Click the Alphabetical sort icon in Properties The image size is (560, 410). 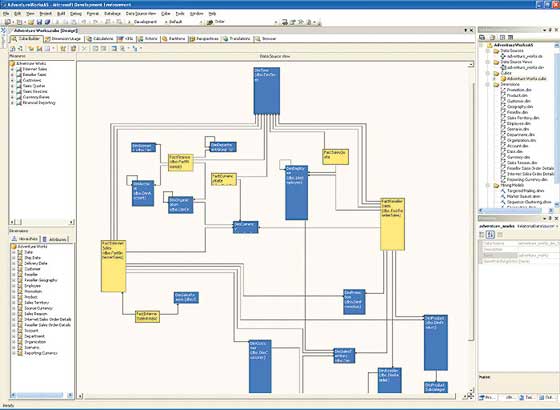[490, 235]
